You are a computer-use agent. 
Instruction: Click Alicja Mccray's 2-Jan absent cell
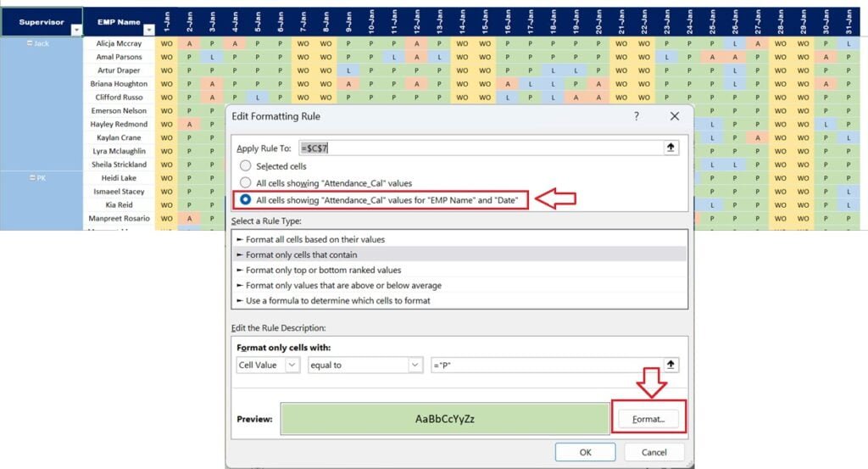tap(189, 43)
